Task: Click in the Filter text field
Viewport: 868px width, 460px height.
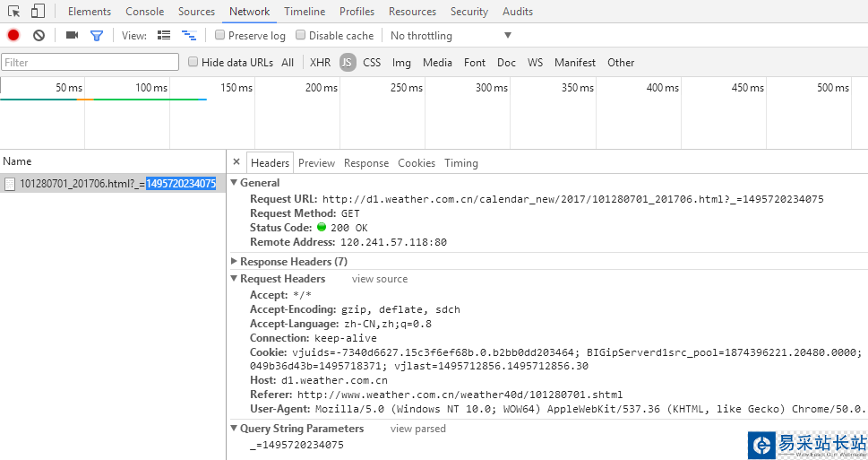Action: 90,63
